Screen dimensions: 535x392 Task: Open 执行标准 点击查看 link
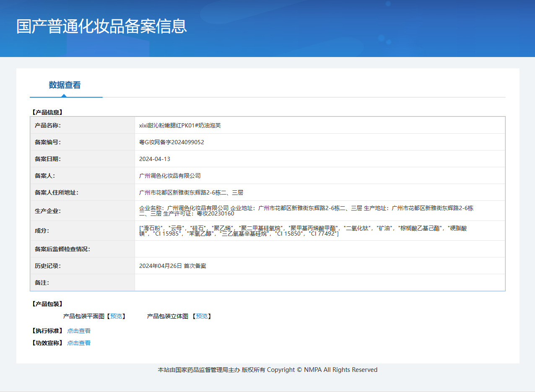tap(79, 331)
